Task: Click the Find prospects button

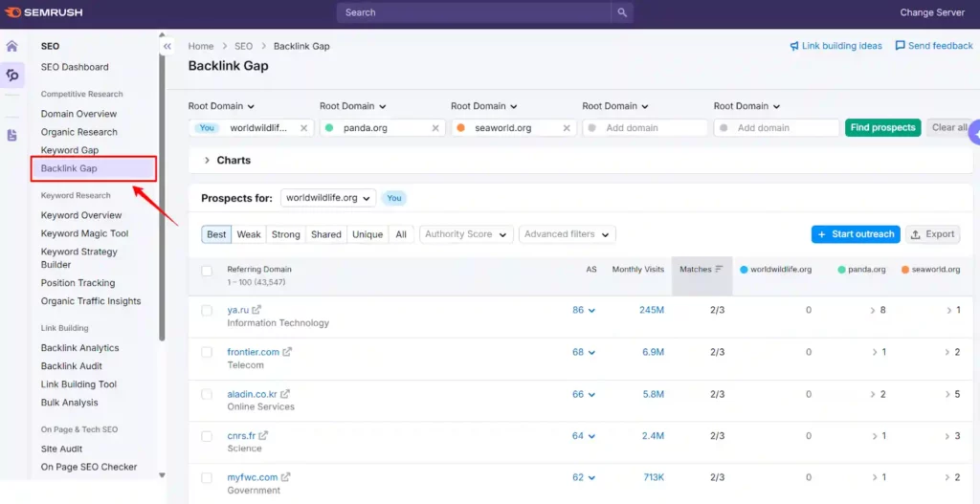Action: [x=881, y=128]
